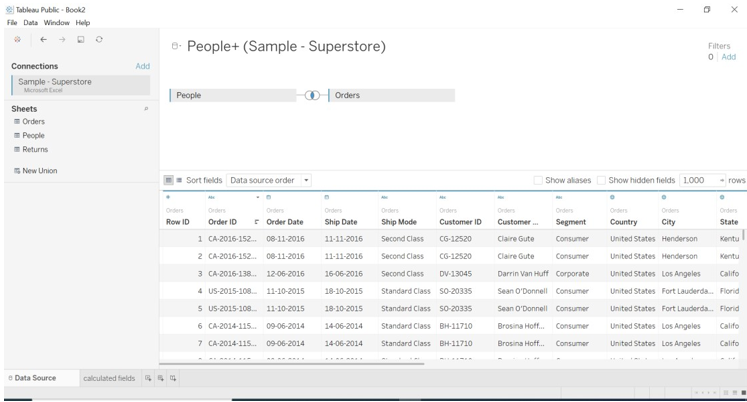Click the Tableau logo start page icon
This screenshot has width=747, height=402.
coord(18,40)
